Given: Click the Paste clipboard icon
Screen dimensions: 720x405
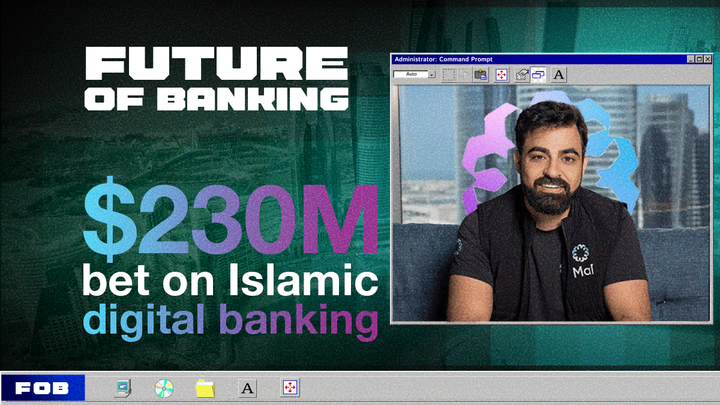Looking at the screenshot, I should click(x=480, y=74).
